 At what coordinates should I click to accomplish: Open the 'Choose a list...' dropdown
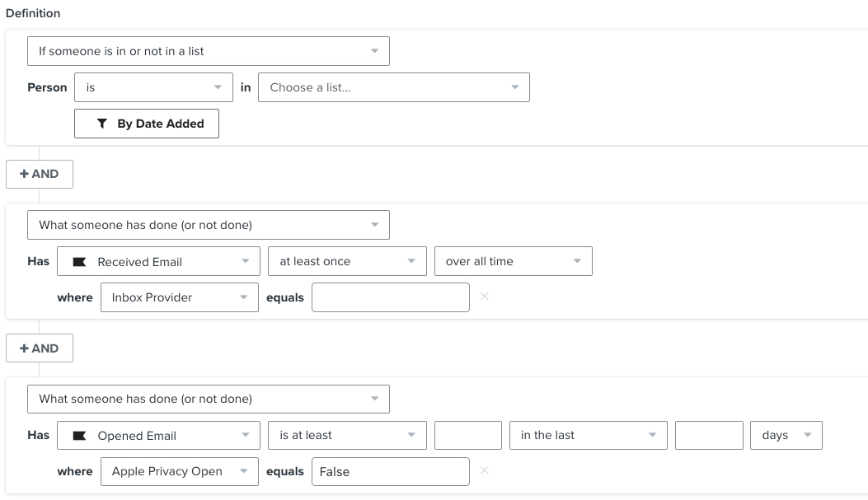click(394, 86)
